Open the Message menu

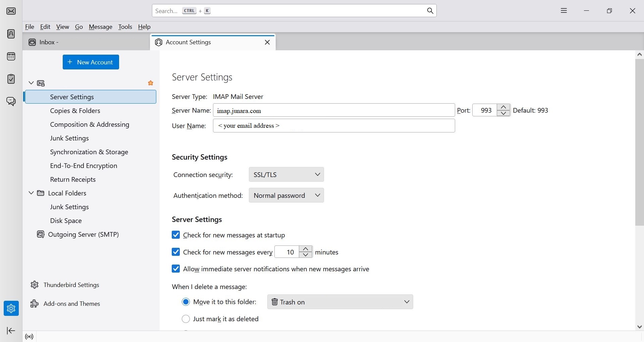click(100, 27)
